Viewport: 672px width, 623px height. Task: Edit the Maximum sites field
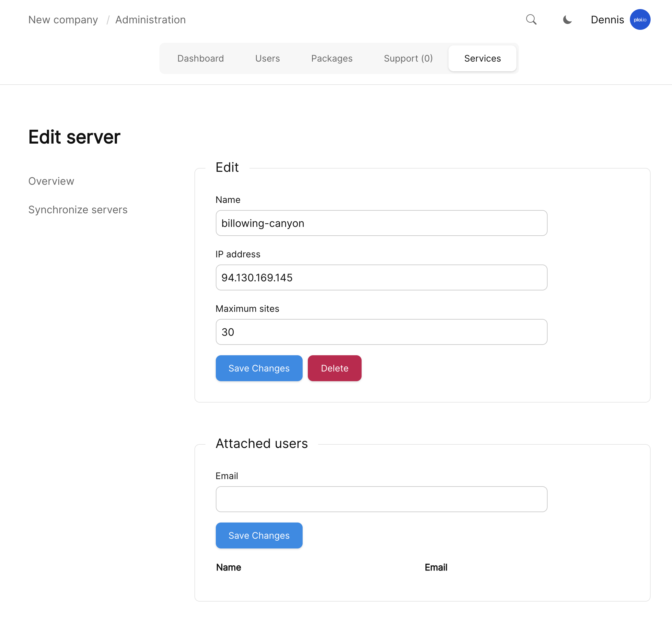[x=381, y=332]
